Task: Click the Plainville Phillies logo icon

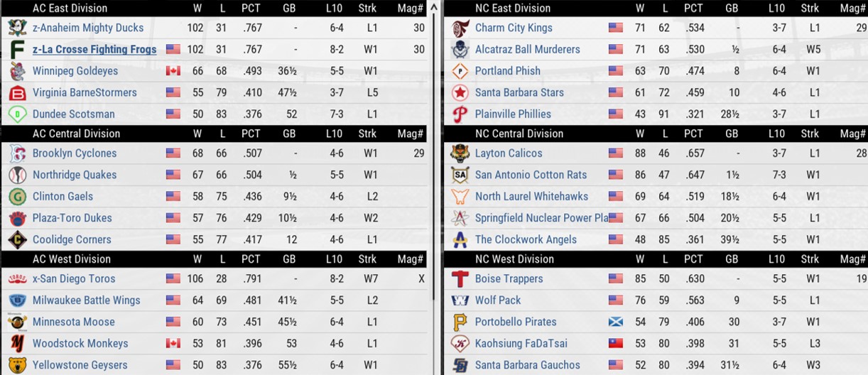Action: (460, 114)
